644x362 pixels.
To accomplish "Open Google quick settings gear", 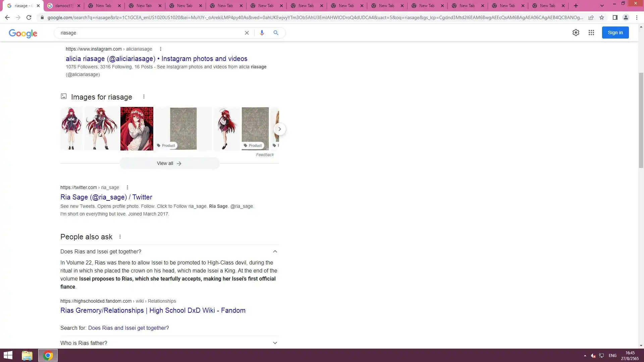I will 576,33.
